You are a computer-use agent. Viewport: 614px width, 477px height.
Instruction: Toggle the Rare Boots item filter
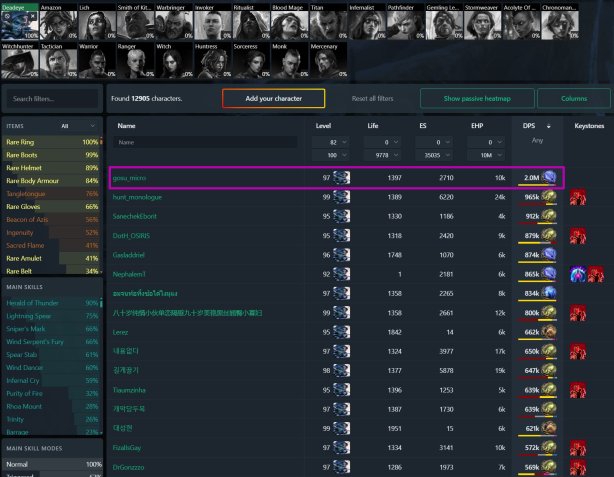tap(51, 155)
